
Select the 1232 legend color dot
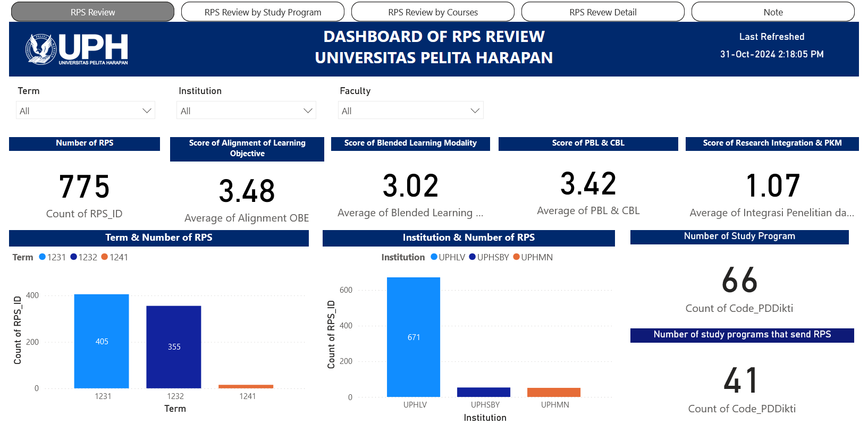point(74,257)
